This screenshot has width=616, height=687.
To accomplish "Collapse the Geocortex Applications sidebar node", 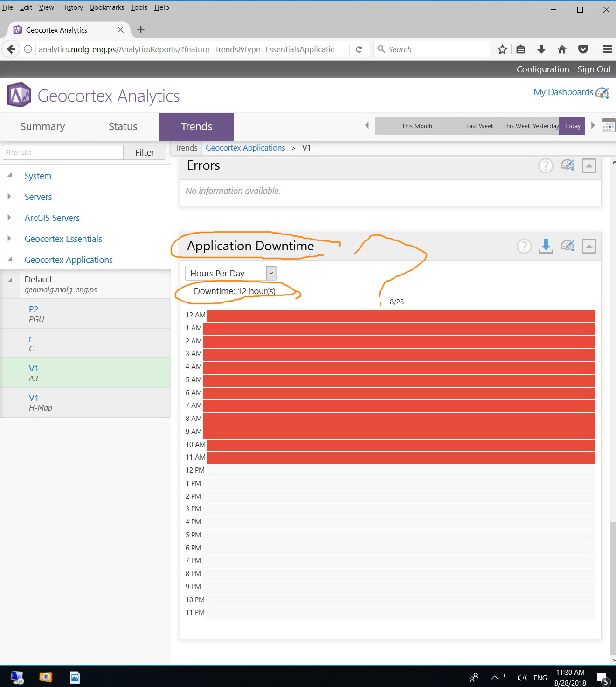I will coord(9,259).
